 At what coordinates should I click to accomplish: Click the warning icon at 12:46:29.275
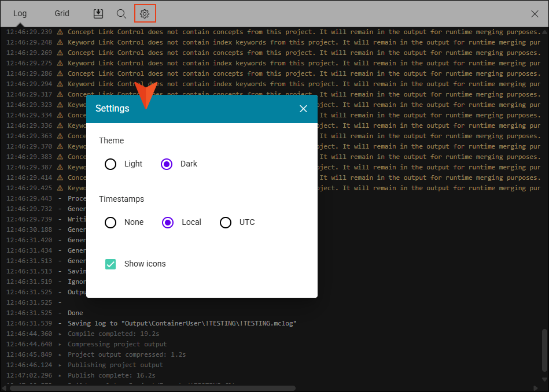(60, 64)
